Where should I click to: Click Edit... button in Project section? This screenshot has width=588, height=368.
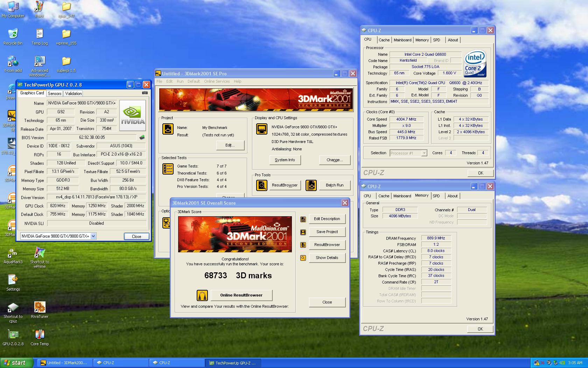click(x=230, y=145)
